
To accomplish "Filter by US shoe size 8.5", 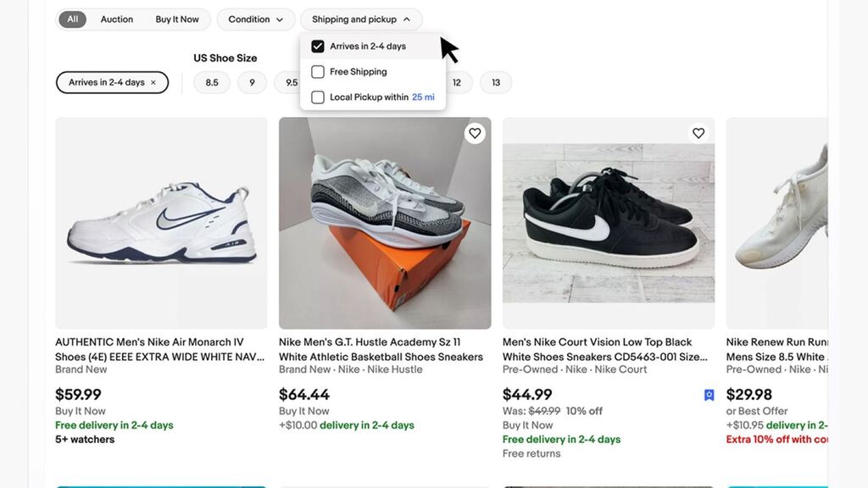I will (212, 83).
